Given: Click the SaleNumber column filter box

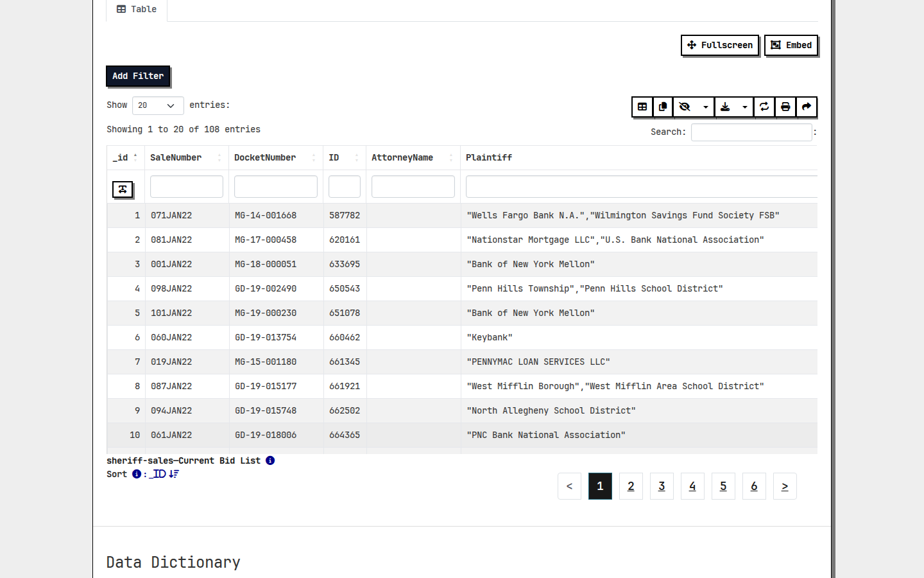Looking at the screenshot, I should [x=187, y=186].
